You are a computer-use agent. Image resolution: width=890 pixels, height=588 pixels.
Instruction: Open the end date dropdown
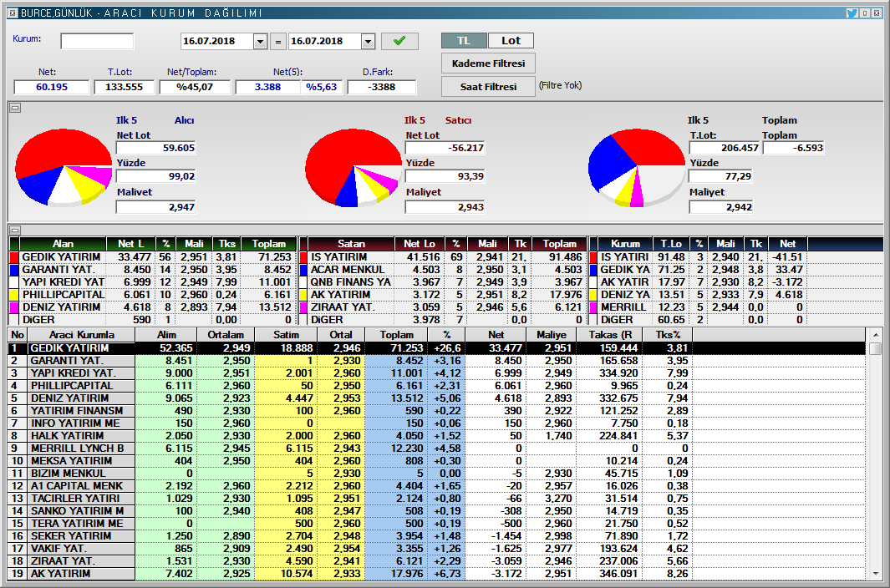click(368, 42)
